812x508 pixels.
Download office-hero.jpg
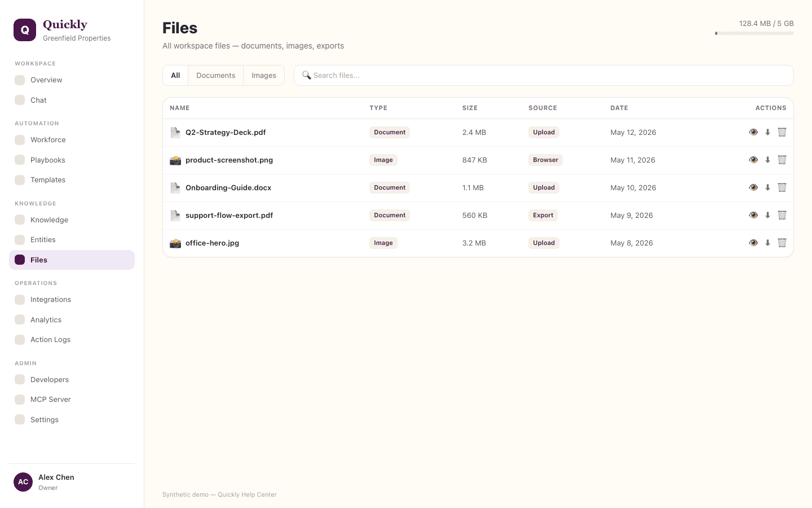click(x=767, y=243)
